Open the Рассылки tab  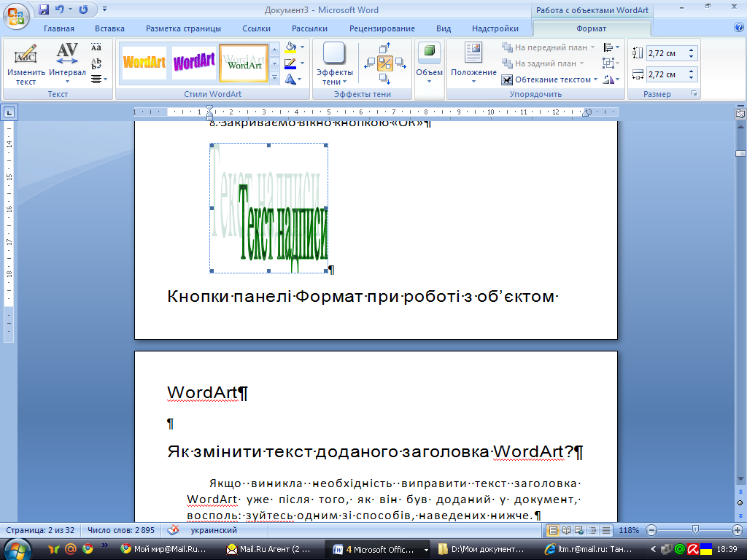(309, 28)
